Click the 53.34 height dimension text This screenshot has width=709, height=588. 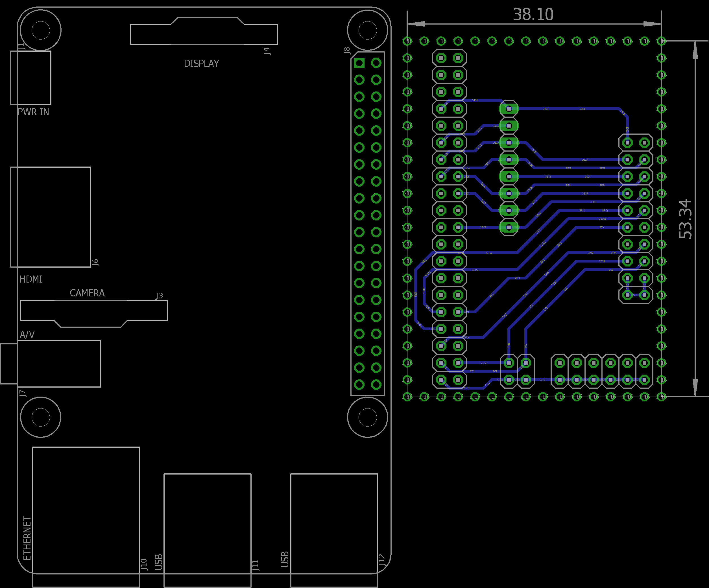[685, 219]
